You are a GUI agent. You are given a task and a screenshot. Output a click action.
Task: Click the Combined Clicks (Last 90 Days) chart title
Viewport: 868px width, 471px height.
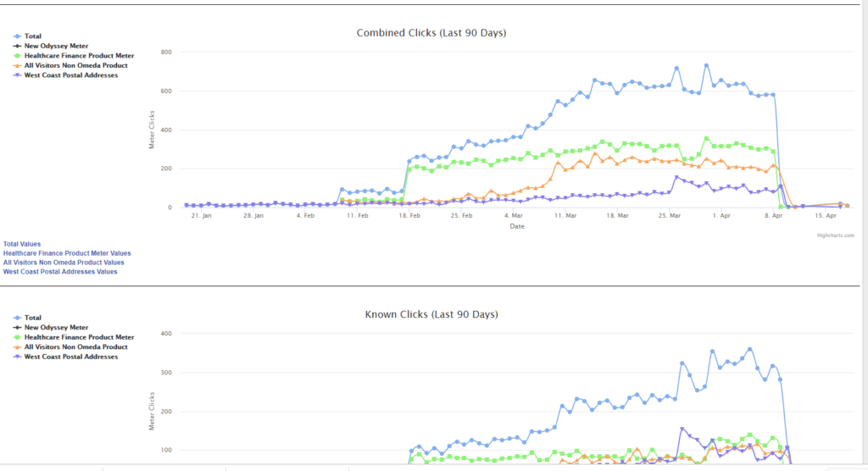click(431, 33)
